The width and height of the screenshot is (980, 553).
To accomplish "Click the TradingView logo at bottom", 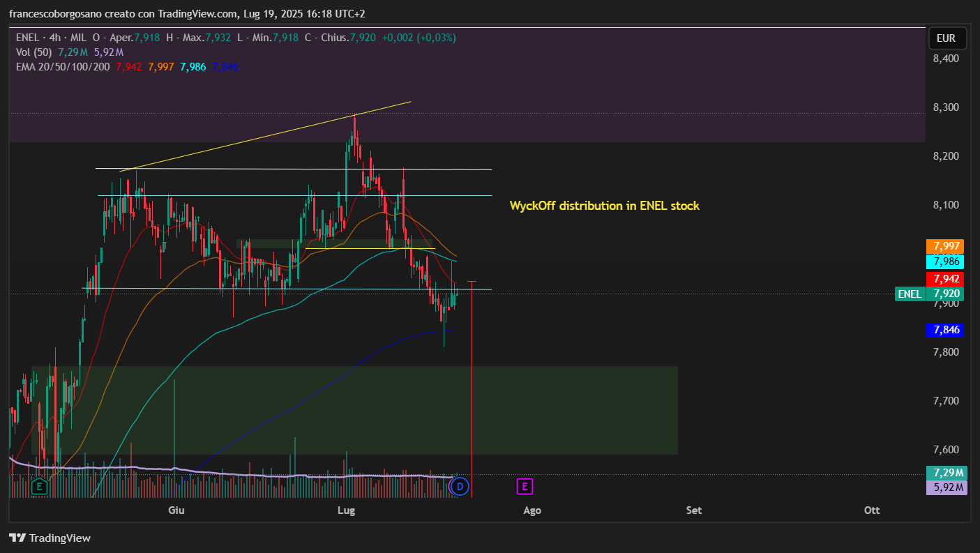I will point(50,538).
